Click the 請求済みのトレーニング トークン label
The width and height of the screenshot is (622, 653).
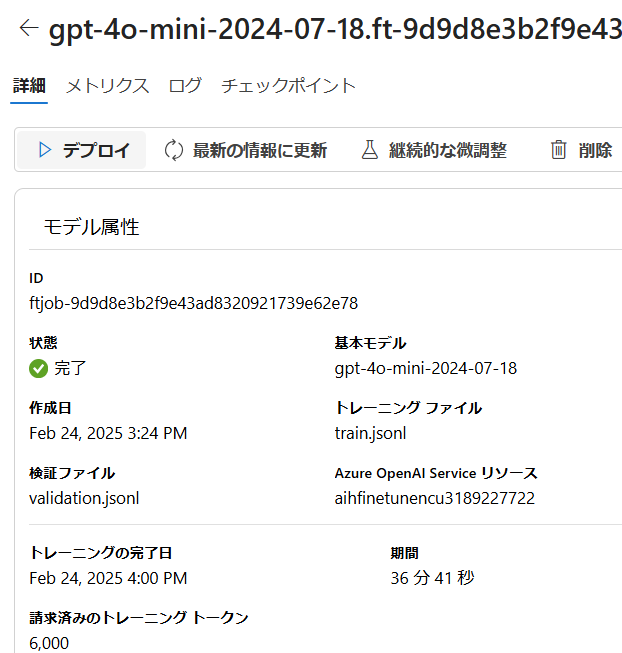139,618
